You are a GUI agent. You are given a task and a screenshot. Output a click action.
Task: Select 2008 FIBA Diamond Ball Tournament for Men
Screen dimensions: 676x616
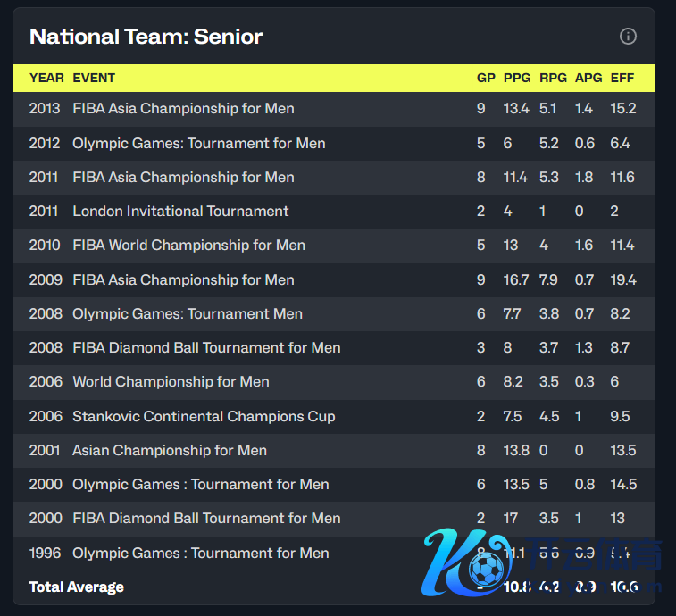pos(206,348)
